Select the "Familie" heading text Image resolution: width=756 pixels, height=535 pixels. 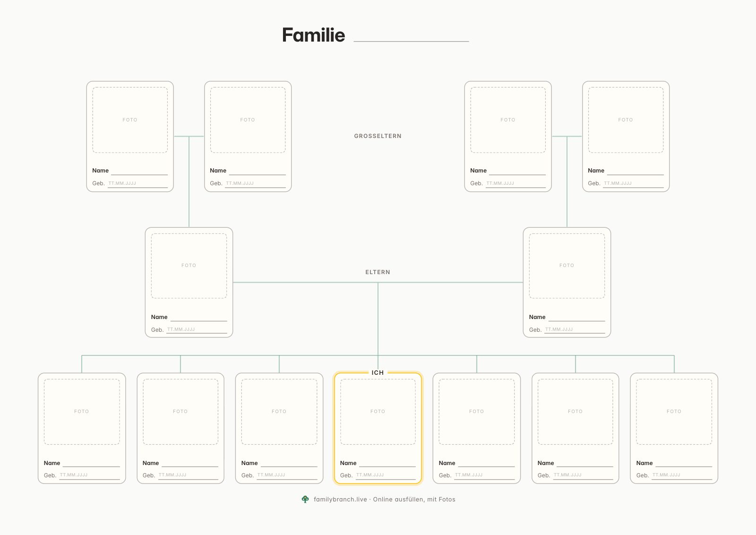[x=313, y=35]
